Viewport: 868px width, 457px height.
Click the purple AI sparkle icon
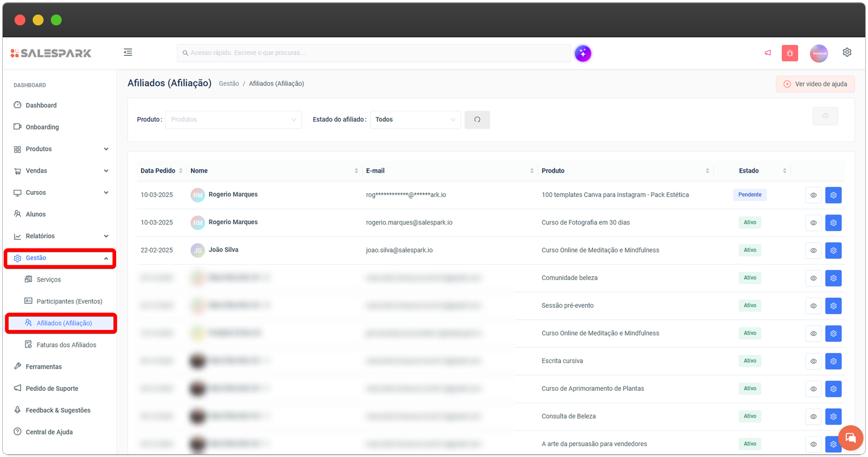click(x=583, y=53)
